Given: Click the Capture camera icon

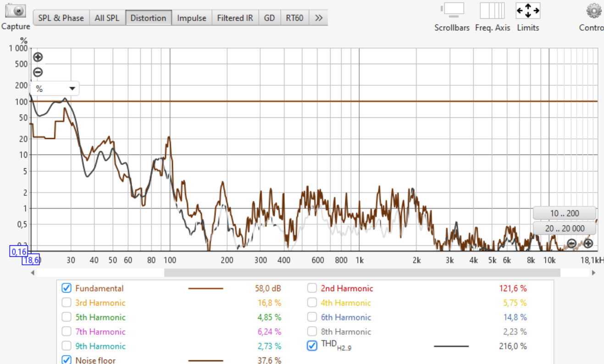Looking at the screenshot, I should click(16, 11).
